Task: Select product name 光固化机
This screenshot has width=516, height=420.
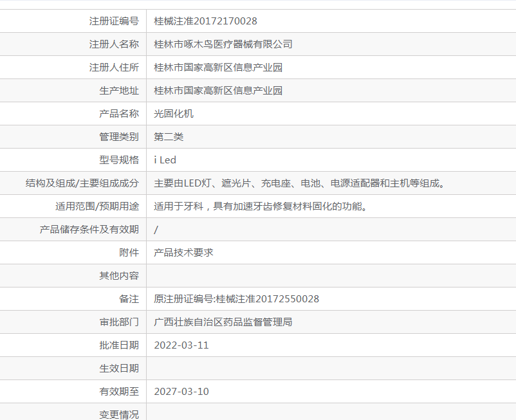Action: click(x=174, y=113)
